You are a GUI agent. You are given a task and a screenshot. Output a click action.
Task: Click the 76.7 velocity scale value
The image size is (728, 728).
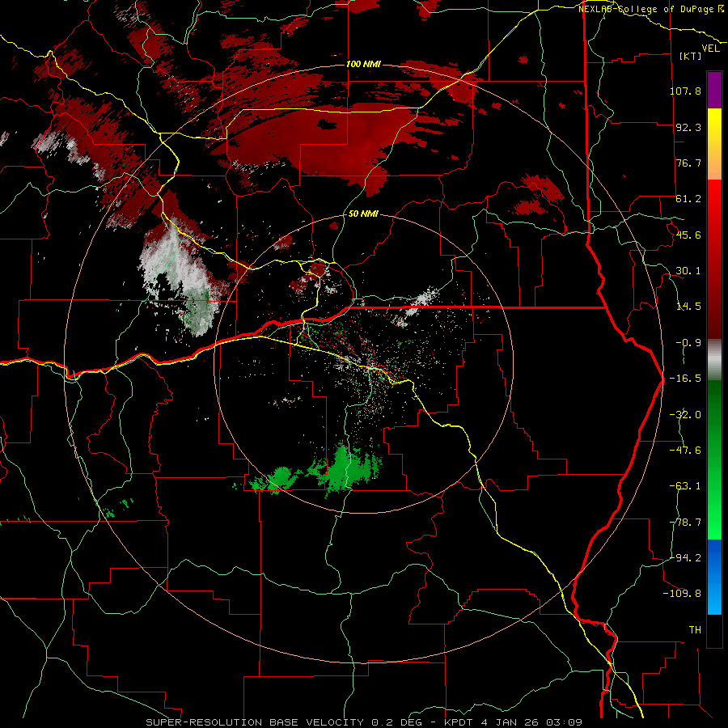[688, 163]
